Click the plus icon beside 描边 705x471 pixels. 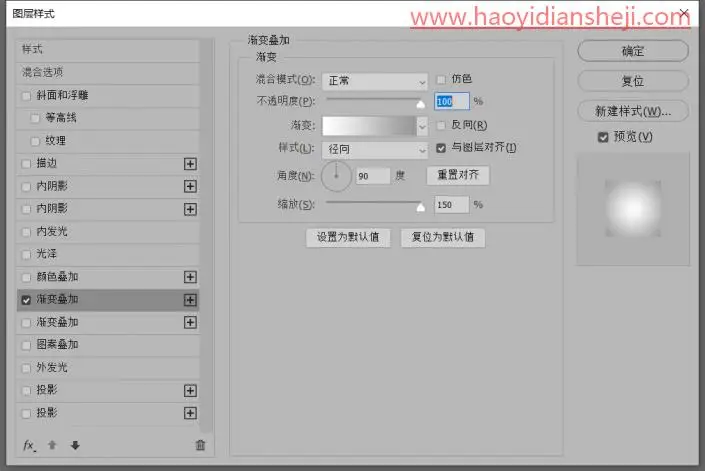pos(190,164)
